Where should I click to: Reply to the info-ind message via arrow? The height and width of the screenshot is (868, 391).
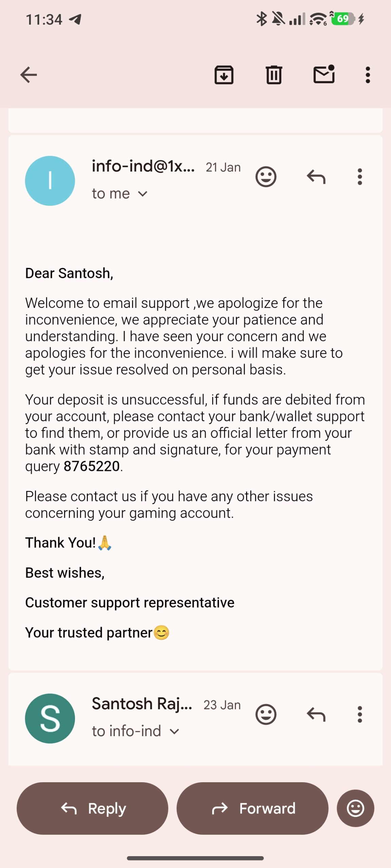click(x=316, y=177)
